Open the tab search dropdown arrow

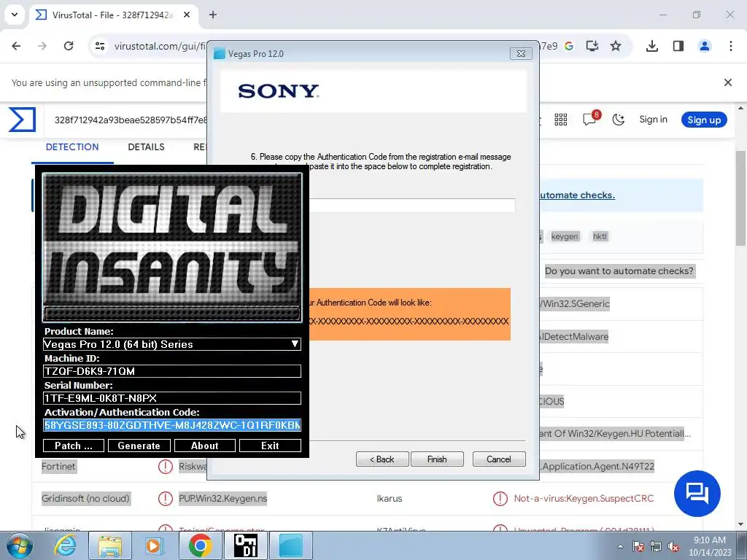tap(15, 15)
